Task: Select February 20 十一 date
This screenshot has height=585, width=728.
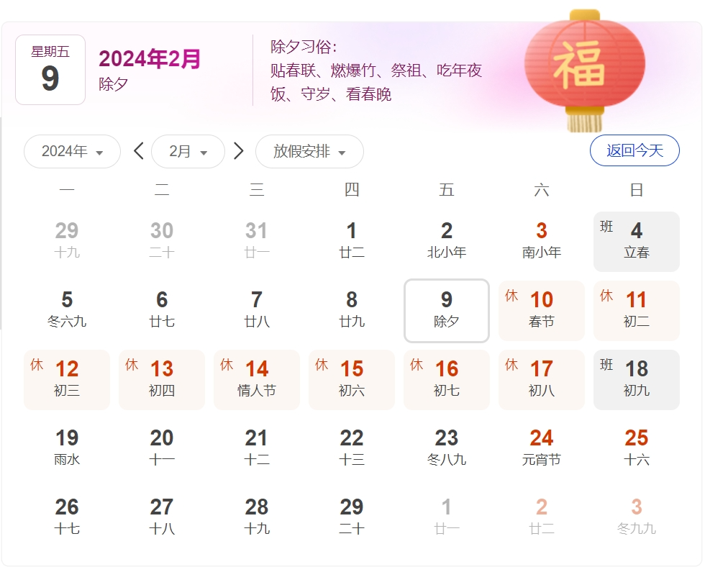Action: [x=162, y=449]
